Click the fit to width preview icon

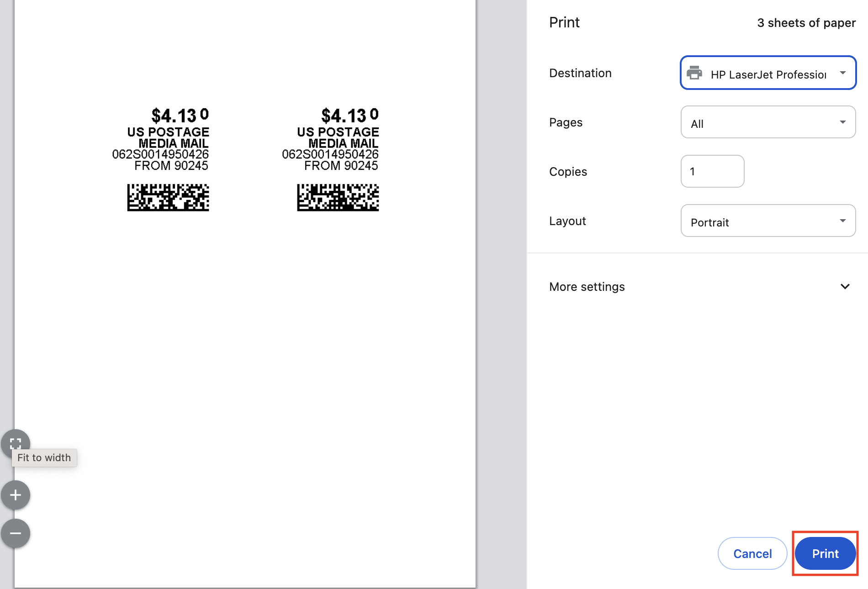(16, 443)
